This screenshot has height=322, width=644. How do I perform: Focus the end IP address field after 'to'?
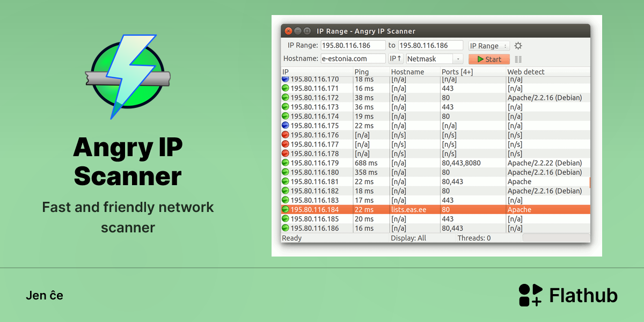(430, 46)
